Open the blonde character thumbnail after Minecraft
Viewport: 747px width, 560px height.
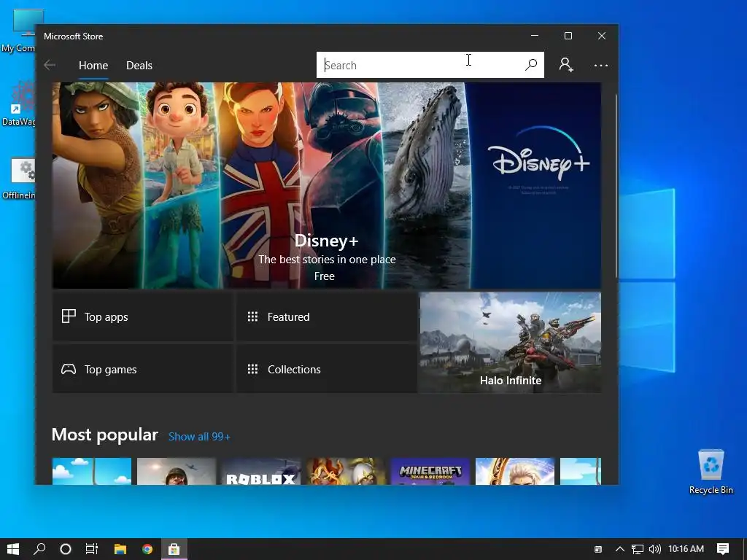(x=515, y=471)
